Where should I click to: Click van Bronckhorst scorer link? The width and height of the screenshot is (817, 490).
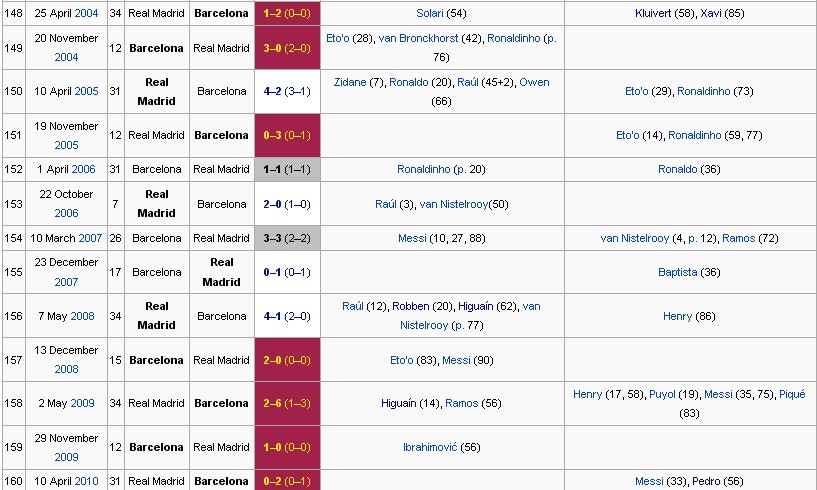pyautogui.click(x=418, y=38)
